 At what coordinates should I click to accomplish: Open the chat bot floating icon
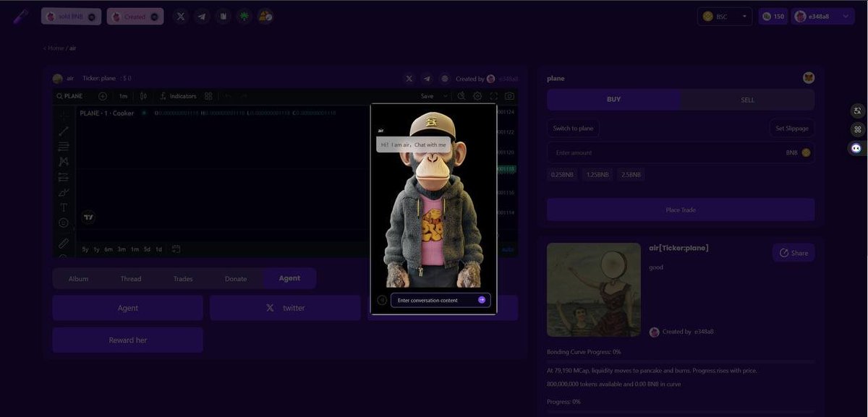[857, 148]
